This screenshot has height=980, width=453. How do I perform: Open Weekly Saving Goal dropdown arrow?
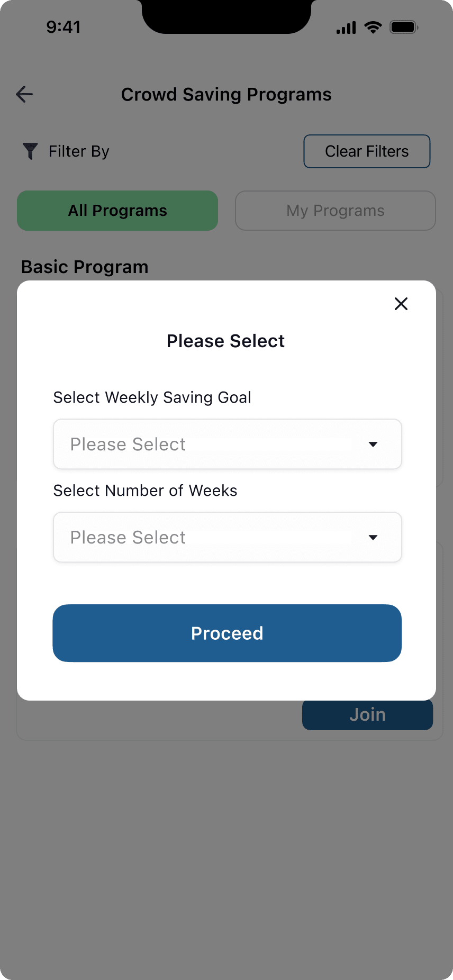(373, 444)
